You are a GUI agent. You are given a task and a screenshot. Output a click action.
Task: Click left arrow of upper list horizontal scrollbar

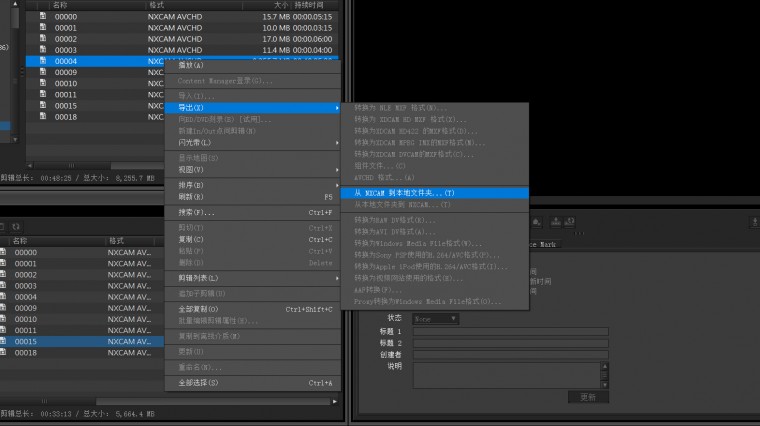pyautogui.click(x=30, y=165)
